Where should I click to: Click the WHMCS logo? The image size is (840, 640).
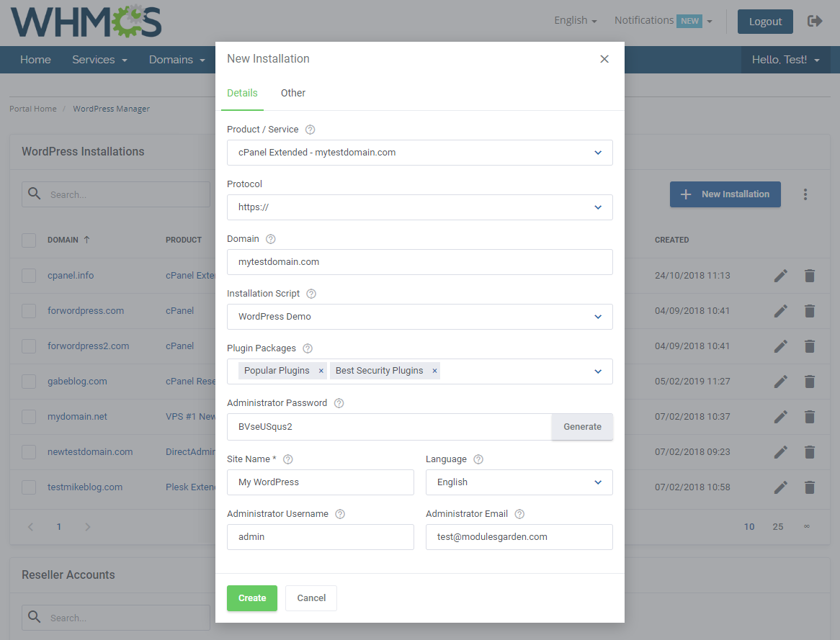(x=85, y=22)
